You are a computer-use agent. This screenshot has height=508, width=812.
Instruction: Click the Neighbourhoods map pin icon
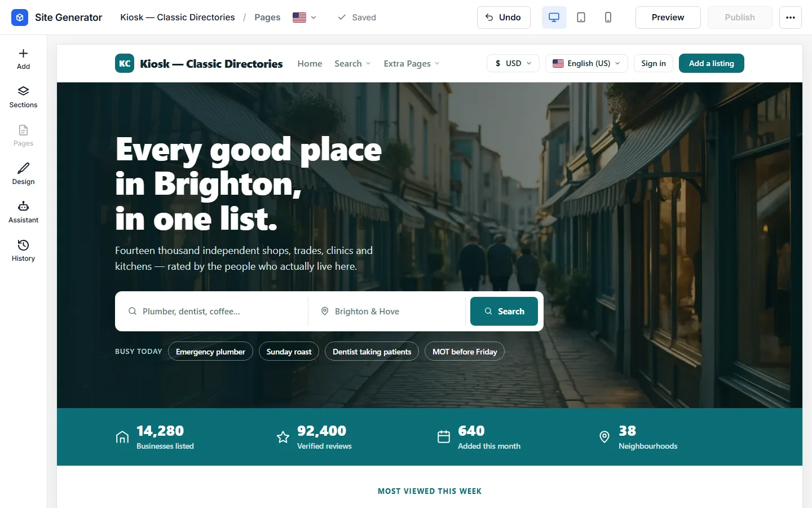(604, 437)
